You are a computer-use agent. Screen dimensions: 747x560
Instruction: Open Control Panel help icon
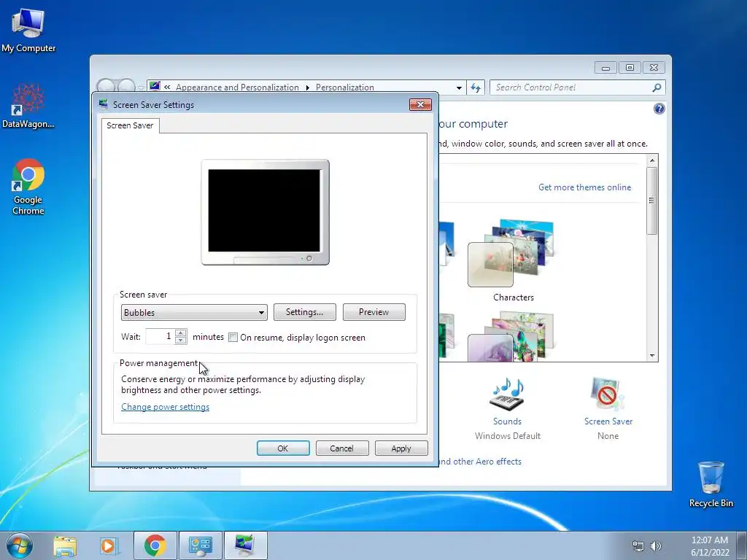[659, 109]
